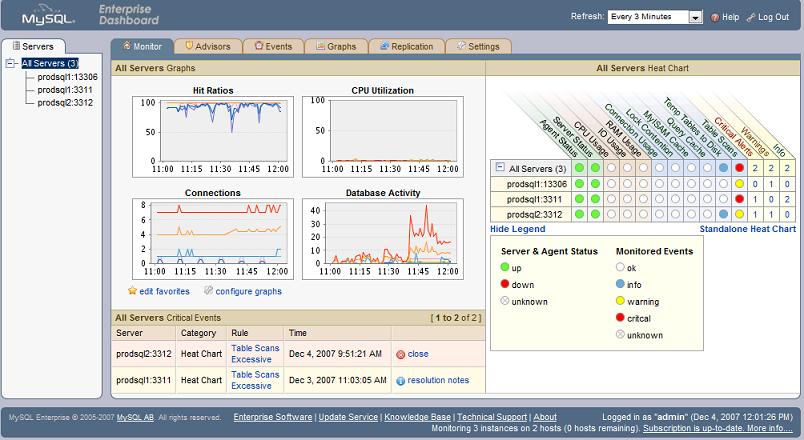
Task: Open the Monitor tab
Action: click(x=142, y=46)
